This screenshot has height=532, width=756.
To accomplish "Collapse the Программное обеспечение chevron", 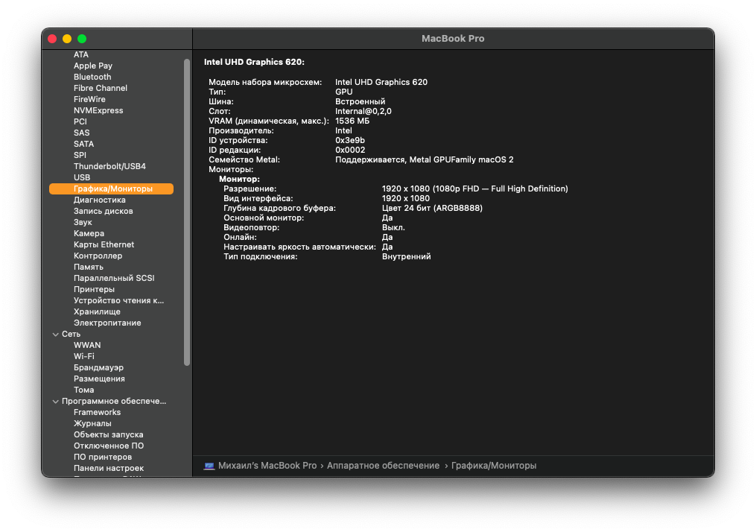I will 55,402.
